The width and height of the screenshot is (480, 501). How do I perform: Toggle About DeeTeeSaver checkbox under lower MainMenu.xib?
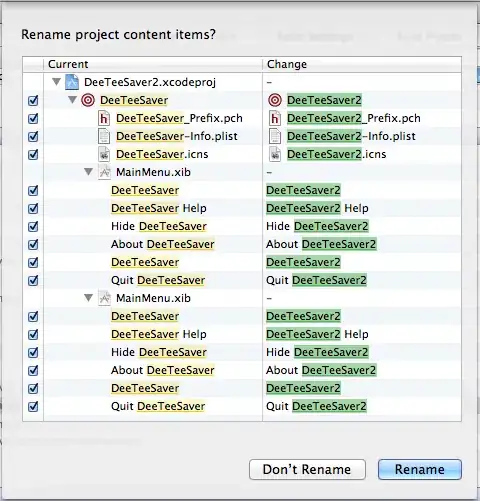33,370
